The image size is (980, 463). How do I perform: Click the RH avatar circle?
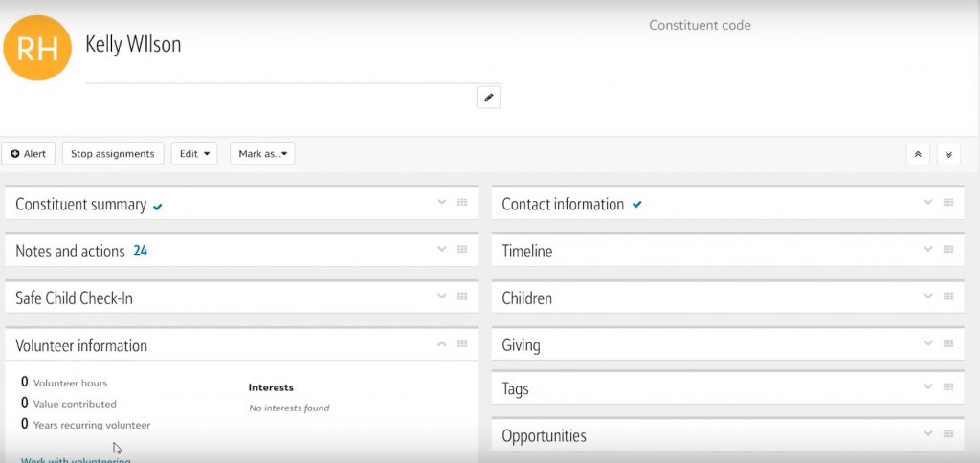click(x=38, y=47)
